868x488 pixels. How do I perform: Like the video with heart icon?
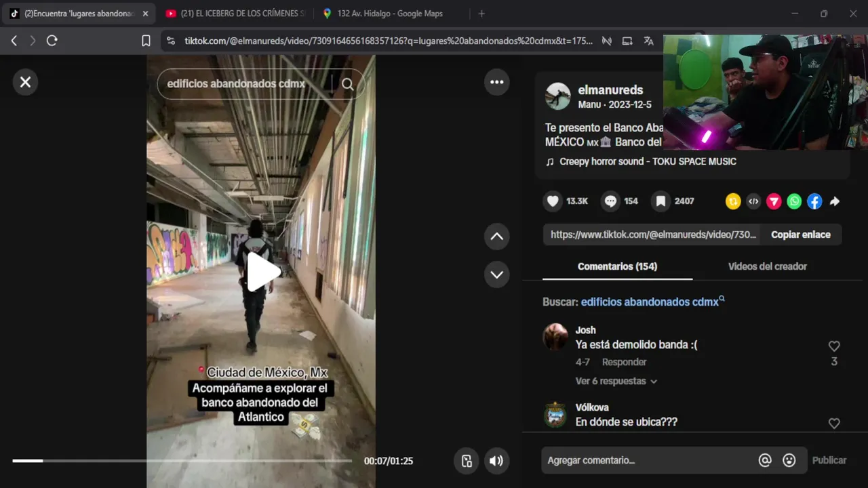553,201
